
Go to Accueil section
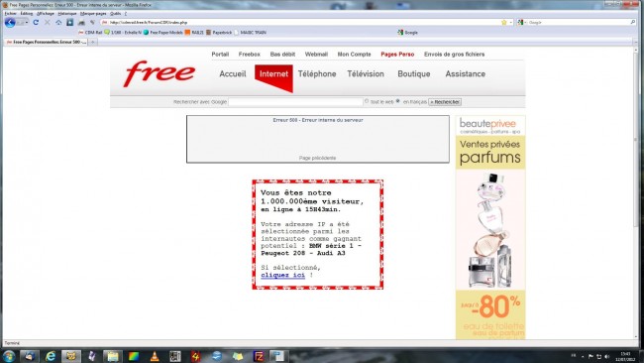coord(233,74)
